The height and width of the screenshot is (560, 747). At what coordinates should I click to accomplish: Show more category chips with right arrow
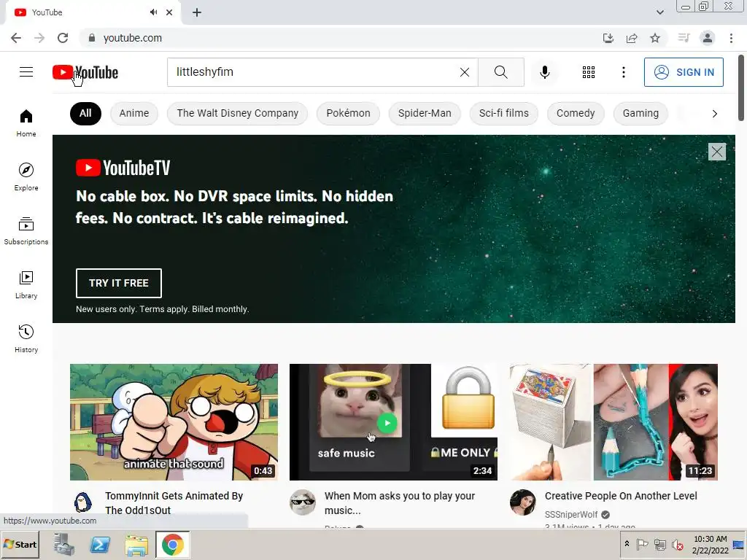(714, 113)
